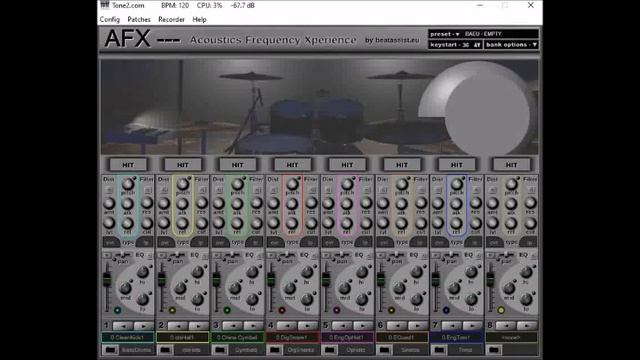Open the folder icon on channel 4

(275, 350)
